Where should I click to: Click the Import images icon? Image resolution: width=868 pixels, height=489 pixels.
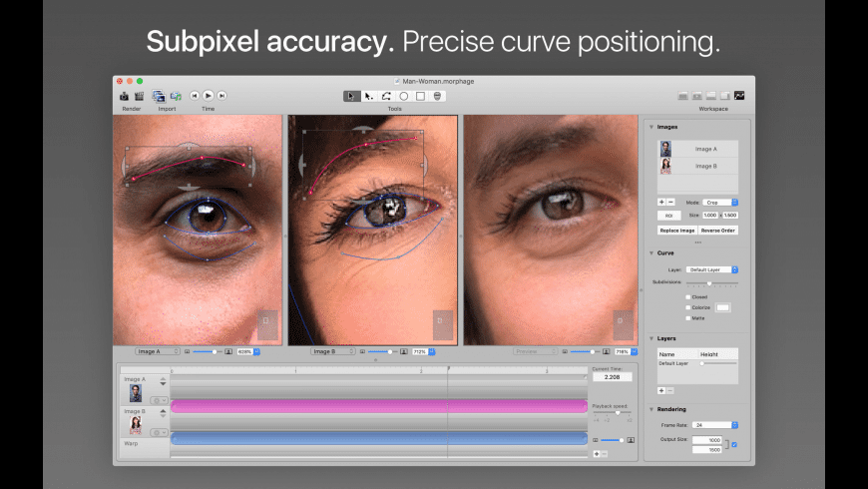point(159,97)
